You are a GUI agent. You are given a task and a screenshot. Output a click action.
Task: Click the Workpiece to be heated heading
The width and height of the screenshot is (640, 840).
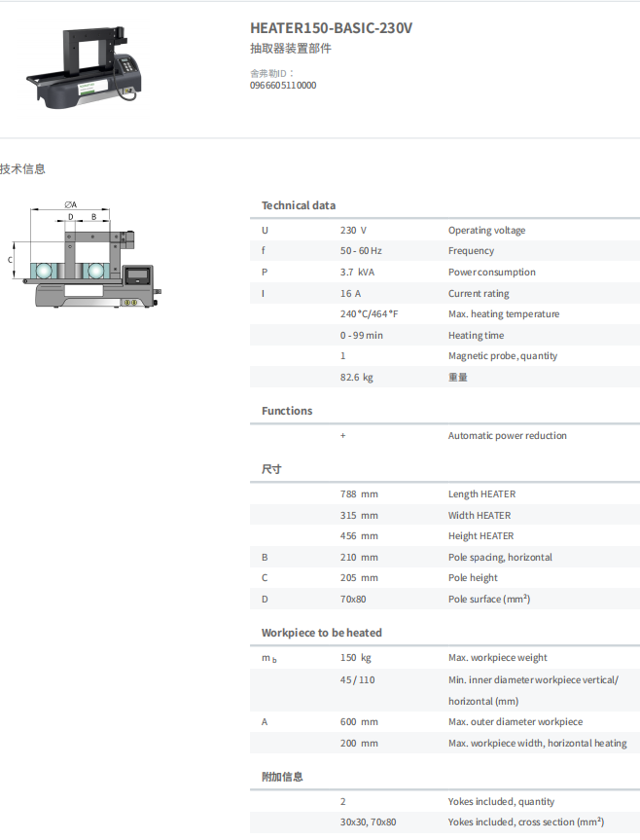(x=322, y=633)
